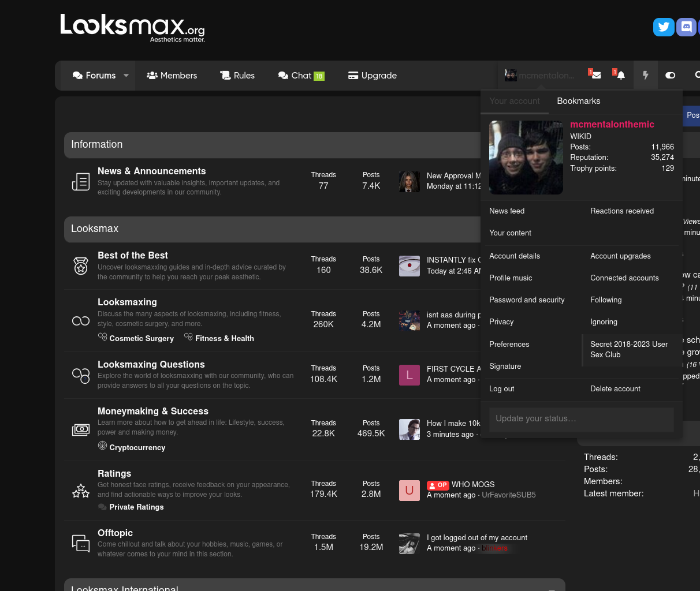Open Password and security
The width and height of the screenshot is (700, 591).
(x=527, y=300)
